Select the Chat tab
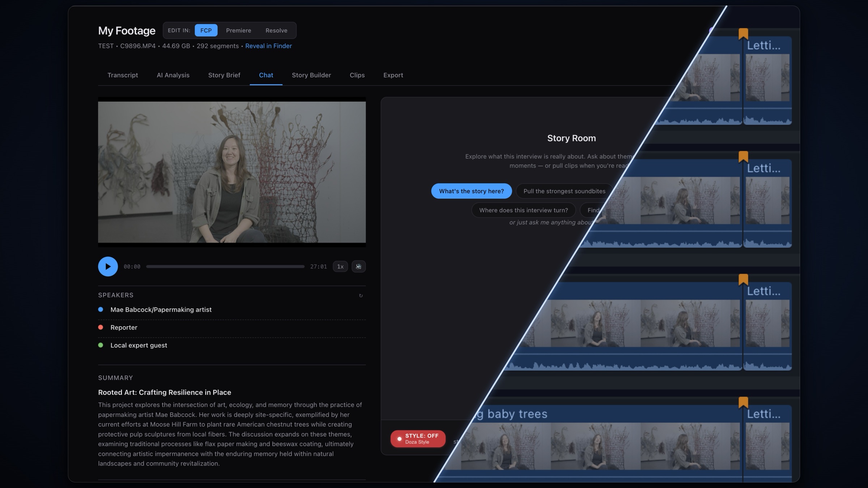The image size is (868, 488). pos(266,75)
